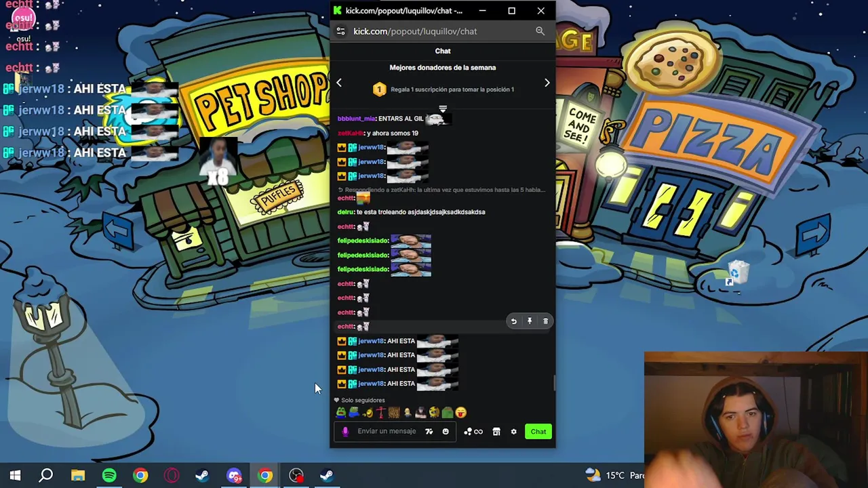Click the Chat header title
This screenshot has width=868, height=488.
click(443, 51)
